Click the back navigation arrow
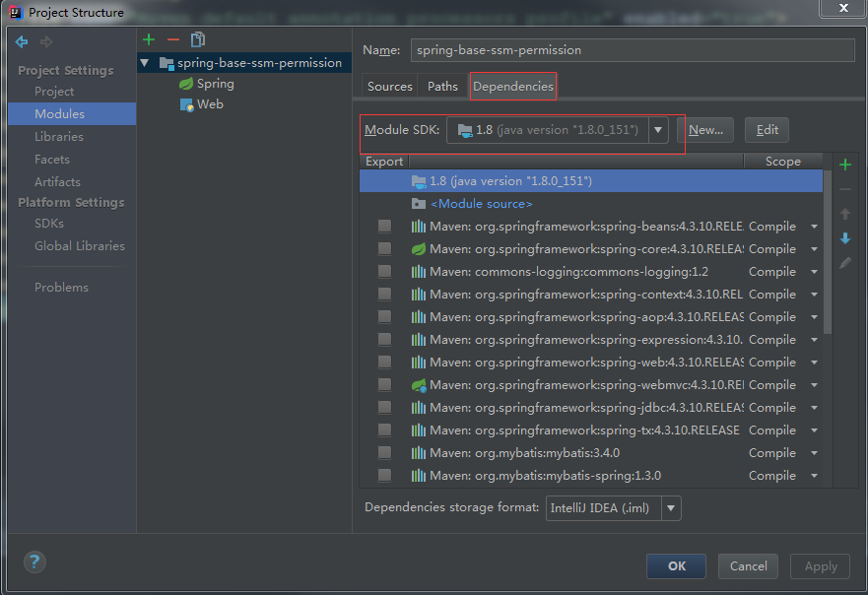The height and width of the screenshot is (595, 868). pos(22,41)
